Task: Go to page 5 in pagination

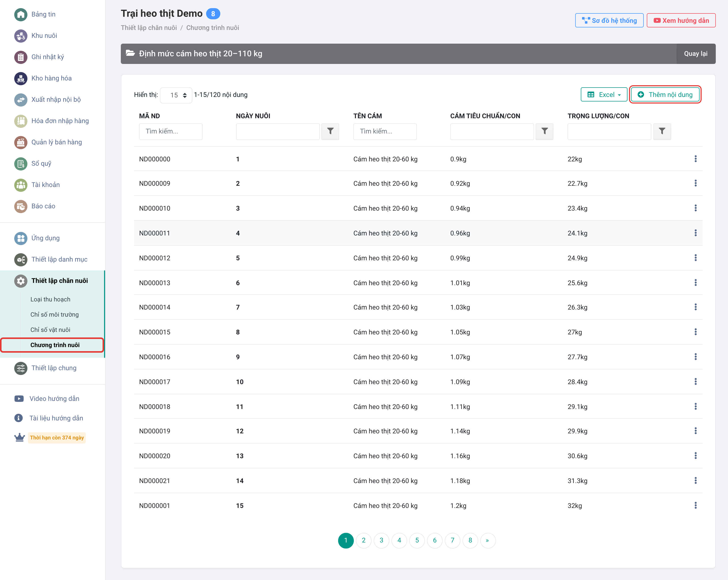Action: coord(417,540)
